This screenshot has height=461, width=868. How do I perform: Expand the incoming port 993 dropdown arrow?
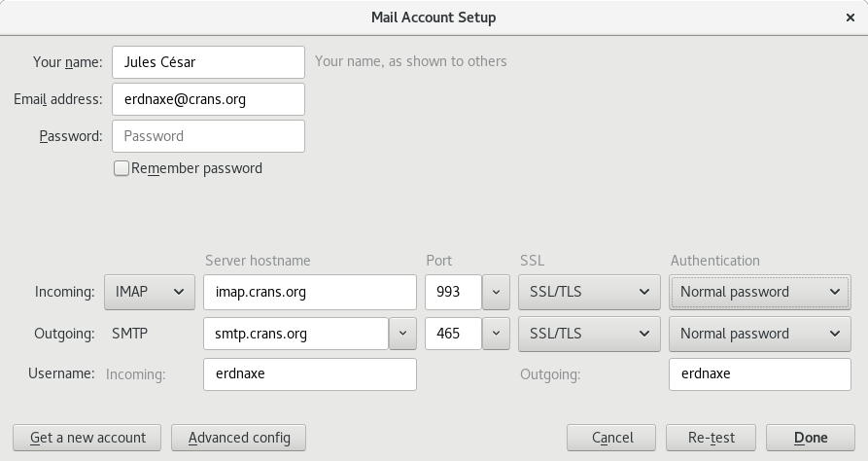point(496,292)
